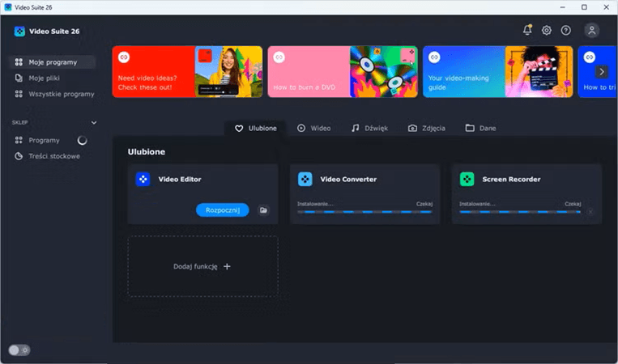Open Treści stockowe in sidebar

(53, 156)
